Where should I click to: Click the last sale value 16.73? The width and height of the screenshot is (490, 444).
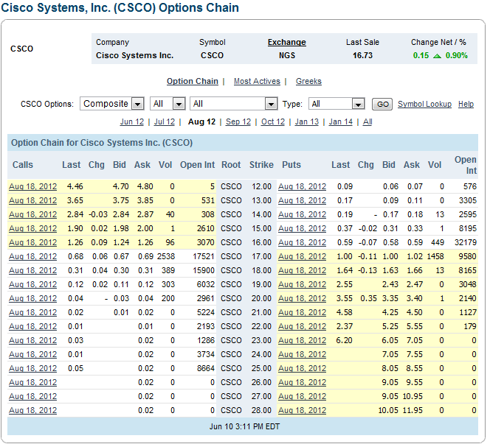tap(363, 55)
